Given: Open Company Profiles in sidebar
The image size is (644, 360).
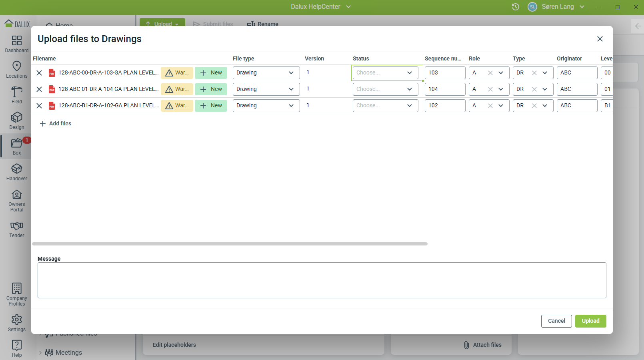Looking at the screenshot, I should click(16, 294).
